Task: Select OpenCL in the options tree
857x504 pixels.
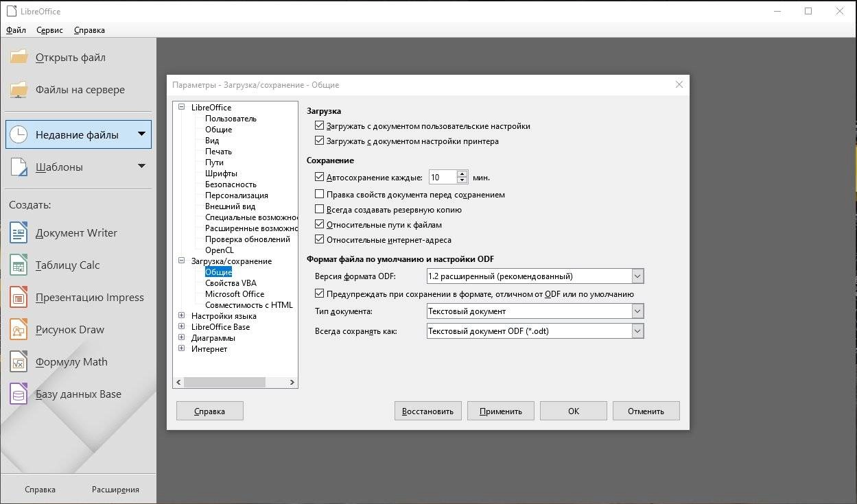Action: pyautogui.click(x=220, y=250)
